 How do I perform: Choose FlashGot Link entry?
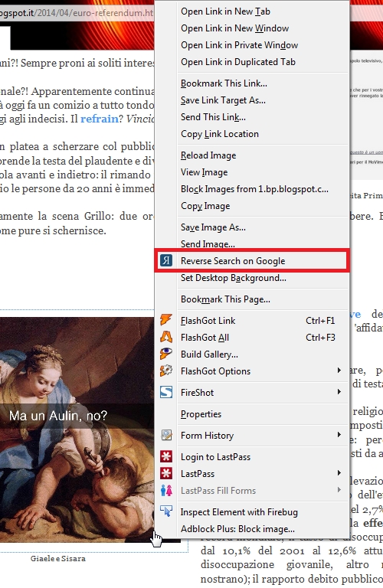coord(252,321)
